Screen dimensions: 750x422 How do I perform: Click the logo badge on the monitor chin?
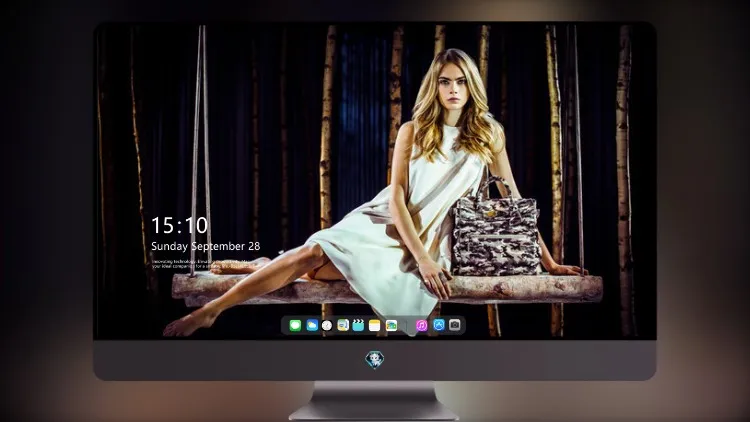[x=375, y=360]
